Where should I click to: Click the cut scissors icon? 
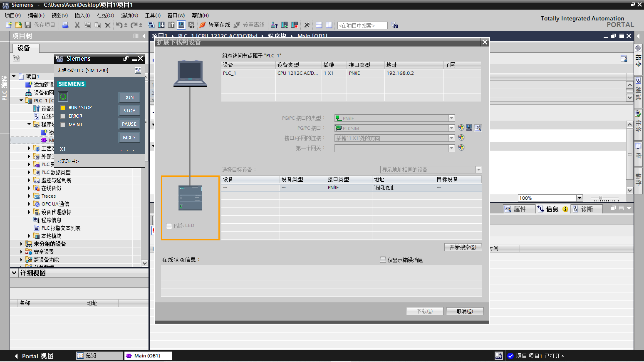point(77,25)
